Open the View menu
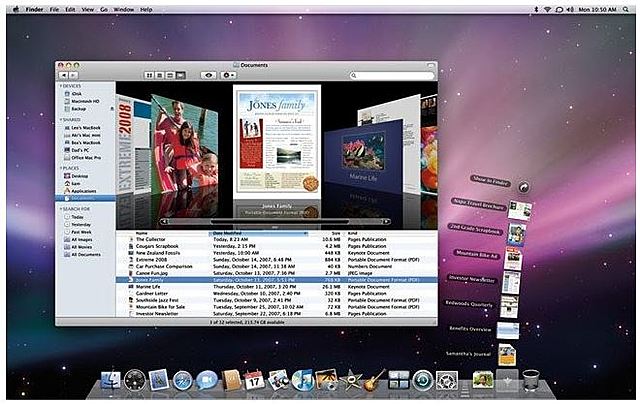 pos(88,9)
